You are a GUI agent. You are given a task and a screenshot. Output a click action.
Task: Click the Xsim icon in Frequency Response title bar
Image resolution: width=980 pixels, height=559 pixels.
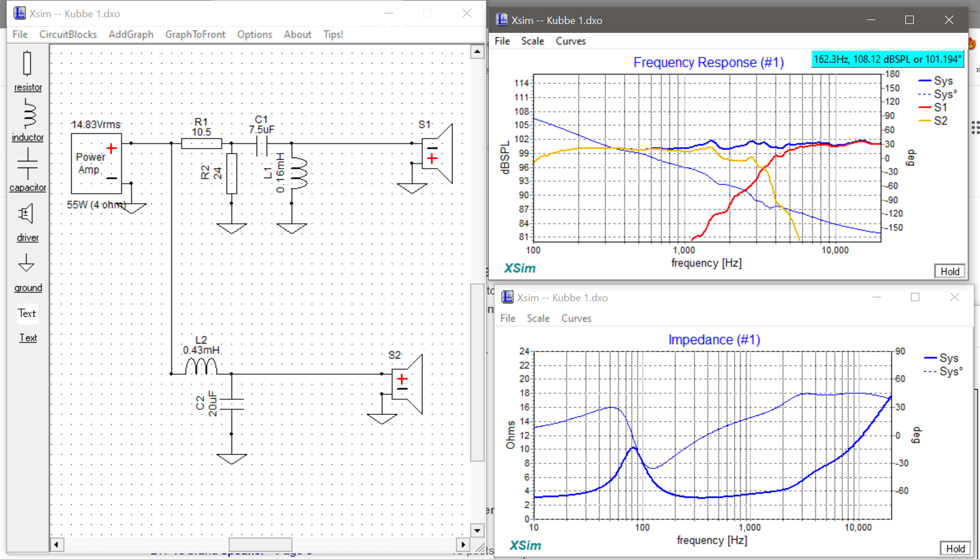(x=502, y=20)
